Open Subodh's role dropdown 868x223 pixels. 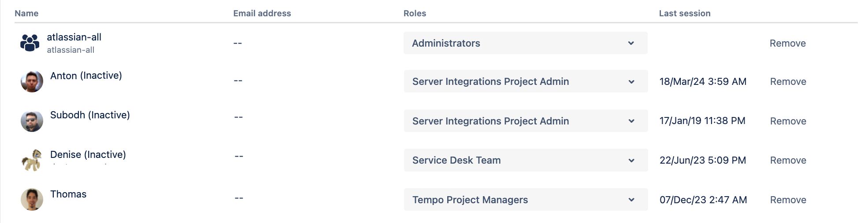click(x=525, y=121)
